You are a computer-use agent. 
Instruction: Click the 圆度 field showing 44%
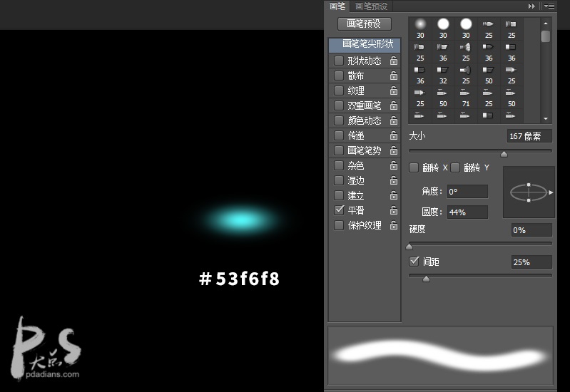pos(467,212)
